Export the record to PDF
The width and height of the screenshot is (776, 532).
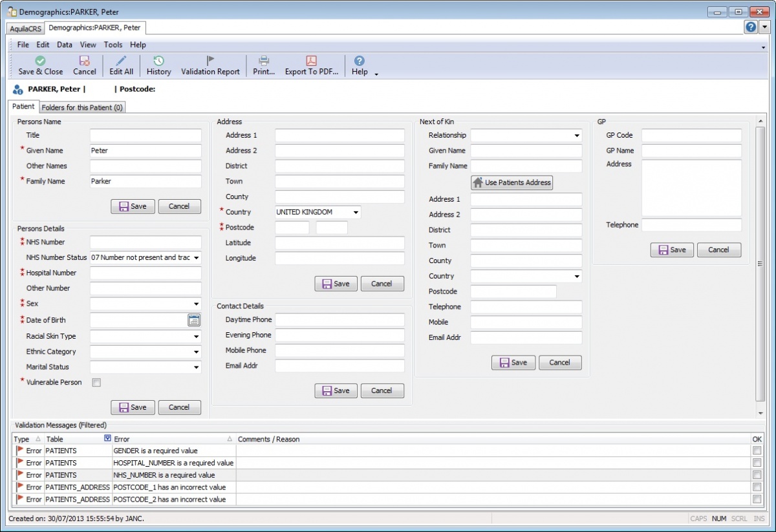tap(311, 65)
